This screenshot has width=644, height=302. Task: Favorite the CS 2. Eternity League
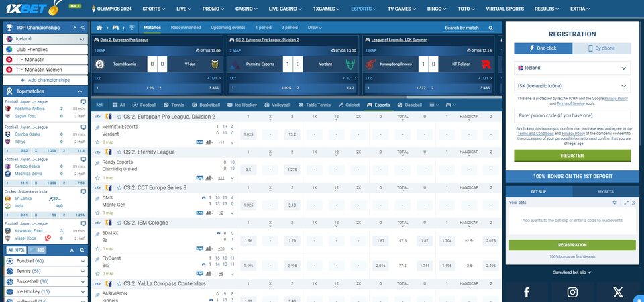(x=119, y=152)
